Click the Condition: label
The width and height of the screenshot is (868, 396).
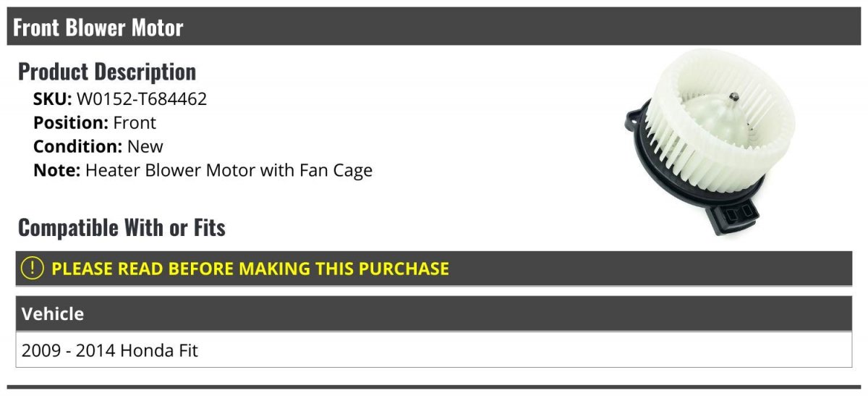point(77,146)
